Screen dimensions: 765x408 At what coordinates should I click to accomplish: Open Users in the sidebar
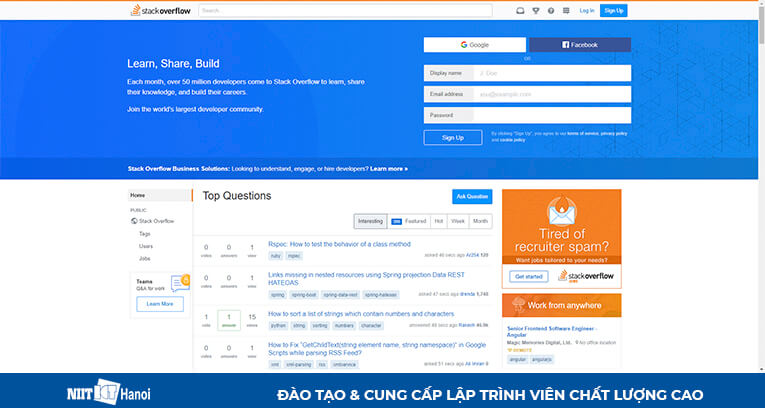pos(145,246)
